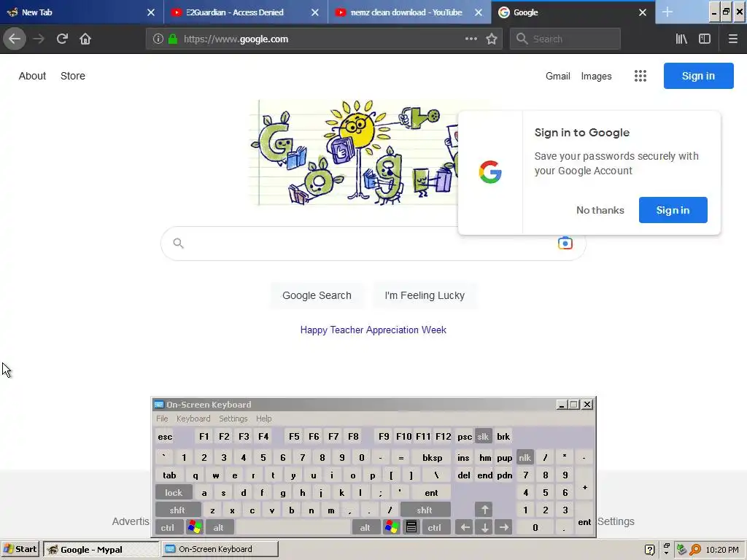Click the magnifier icon in Google search box
Screen dimensions: 747x560
pyautogui.click(x=178, y=244)
